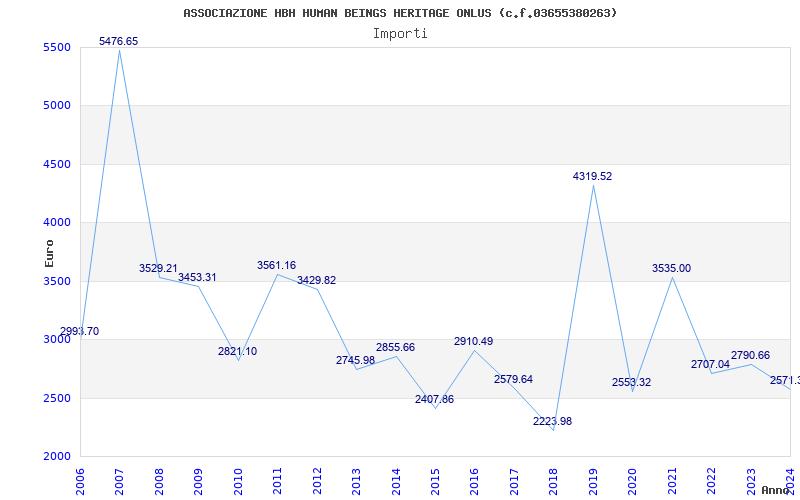Image resolution: width=800 pixels, height=500 pixels.
Task: Select data value 4319.52
Action: tap(592, 176)
